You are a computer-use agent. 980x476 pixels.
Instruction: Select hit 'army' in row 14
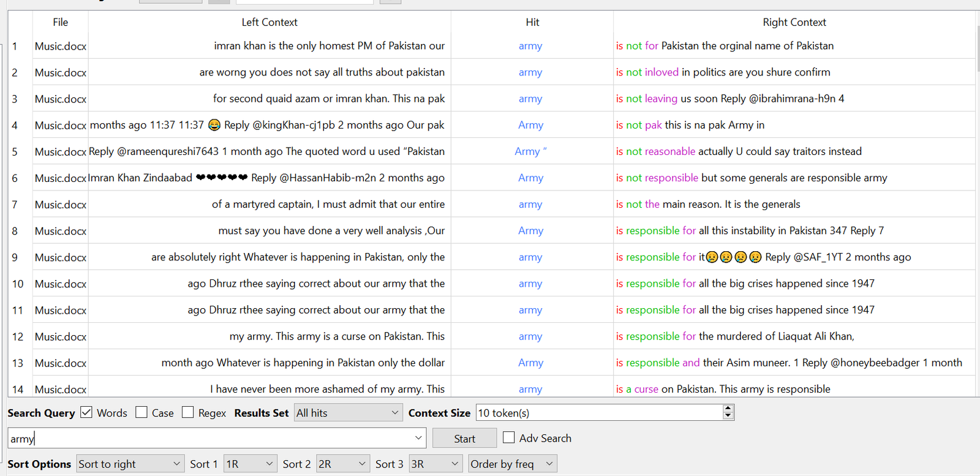[x=530, y=389]
